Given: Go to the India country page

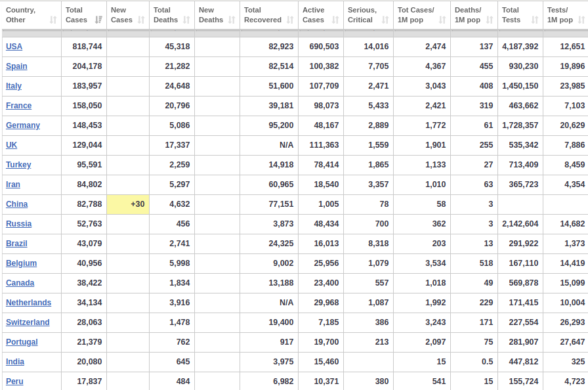Looking at the screenshot, I should tap(15, 362).
